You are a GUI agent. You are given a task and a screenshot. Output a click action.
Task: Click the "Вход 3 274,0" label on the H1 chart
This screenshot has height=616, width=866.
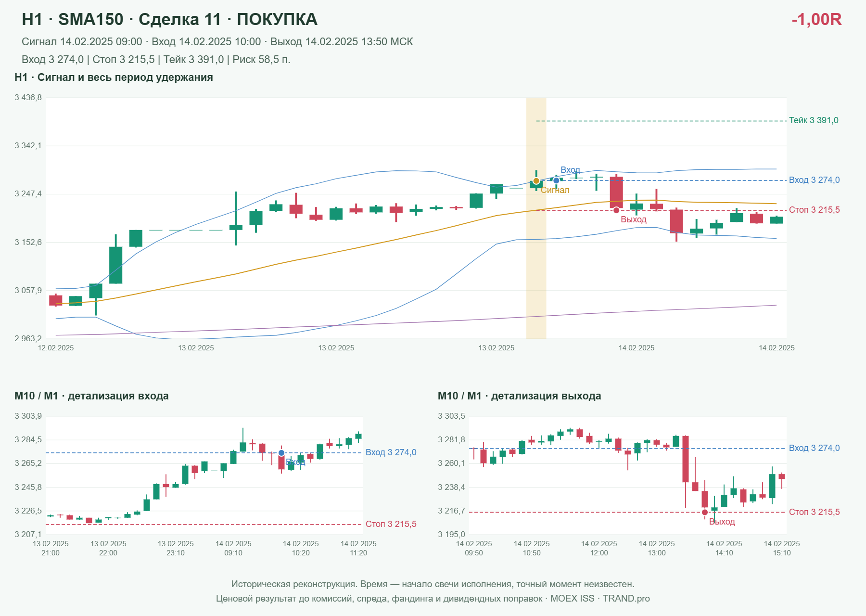pyautogui.click(x=815, y=180)
